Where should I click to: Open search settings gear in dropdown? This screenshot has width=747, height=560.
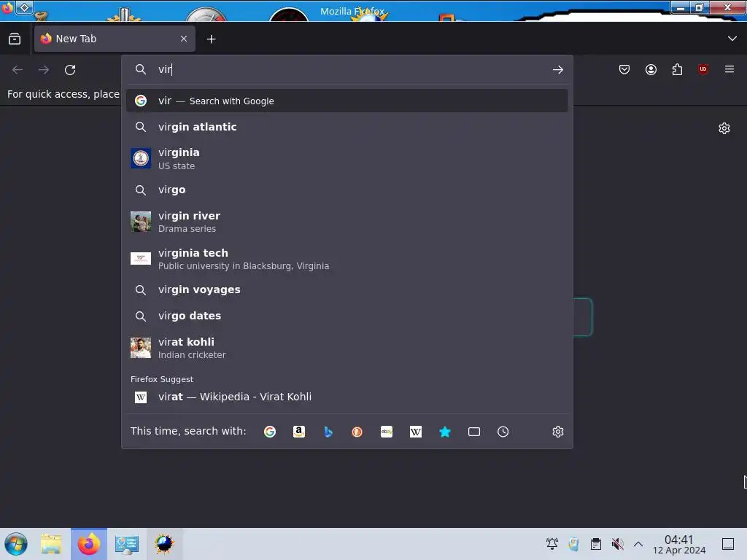pos(558,432)
